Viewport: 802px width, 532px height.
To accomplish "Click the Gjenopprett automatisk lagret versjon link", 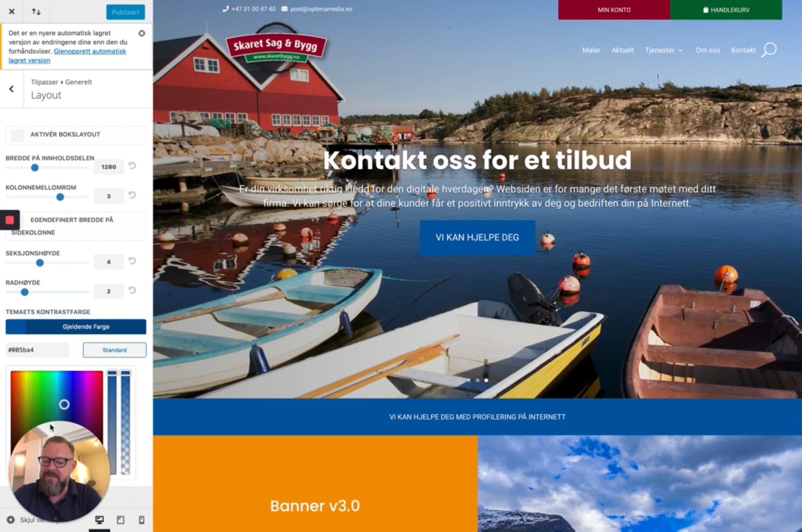I will tap(67, 56).
